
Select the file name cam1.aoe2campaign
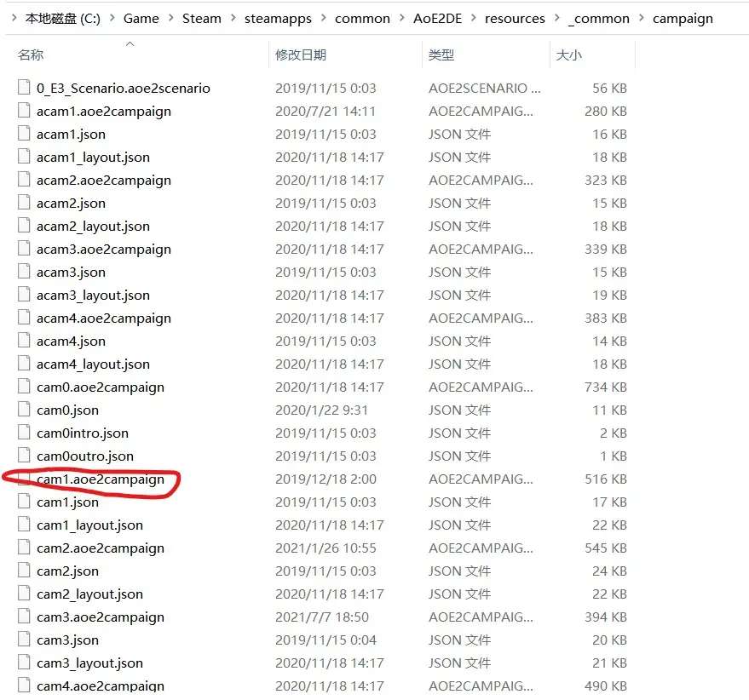coord(101,479)
